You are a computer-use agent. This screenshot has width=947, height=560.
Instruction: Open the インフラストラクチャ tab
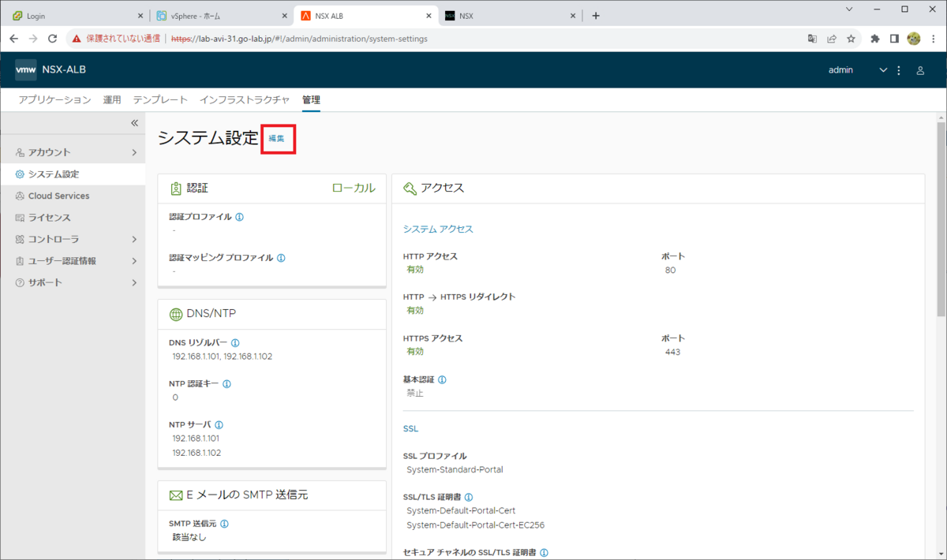(245, 99)
